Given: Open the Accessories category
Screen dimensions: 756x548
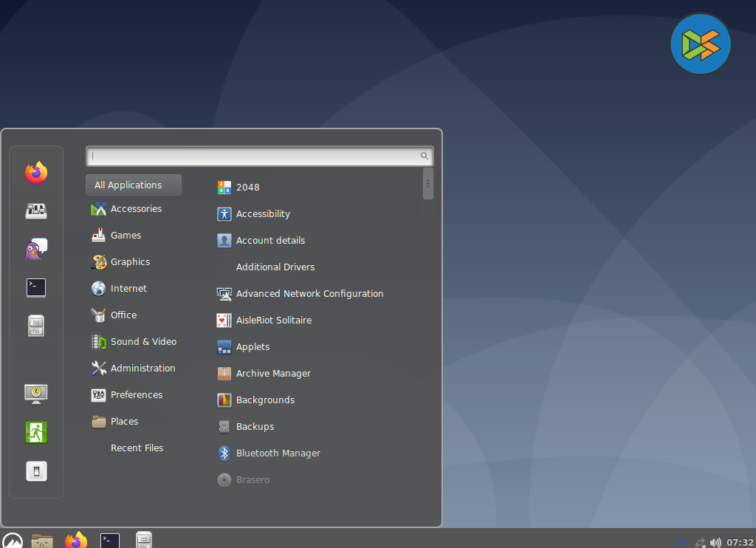Looking at the screenshot, I should (x=136, y=209).
